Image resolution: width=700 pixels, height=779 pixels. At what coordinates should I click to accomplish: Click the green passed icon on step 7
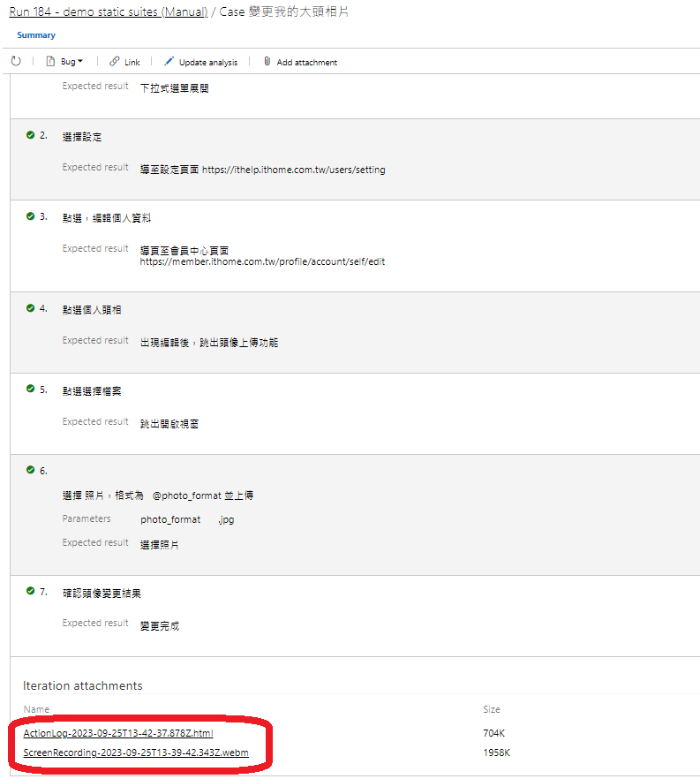(30, 591)
